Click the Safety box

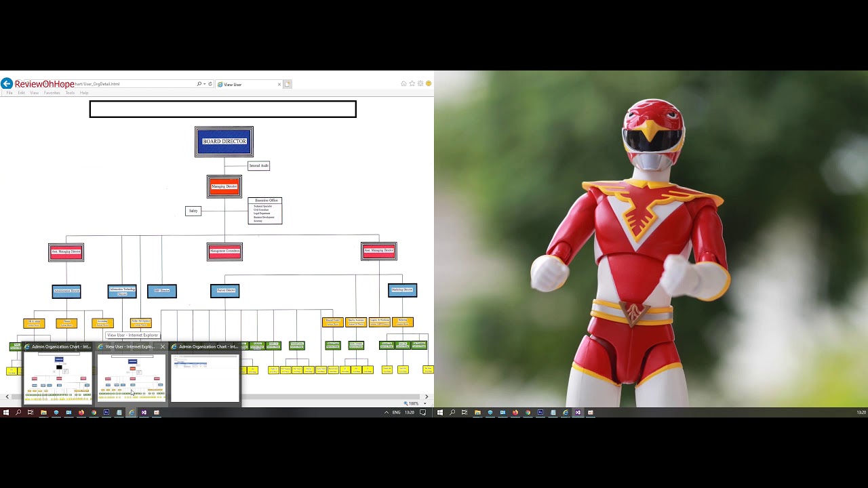(x=193, y=211)
